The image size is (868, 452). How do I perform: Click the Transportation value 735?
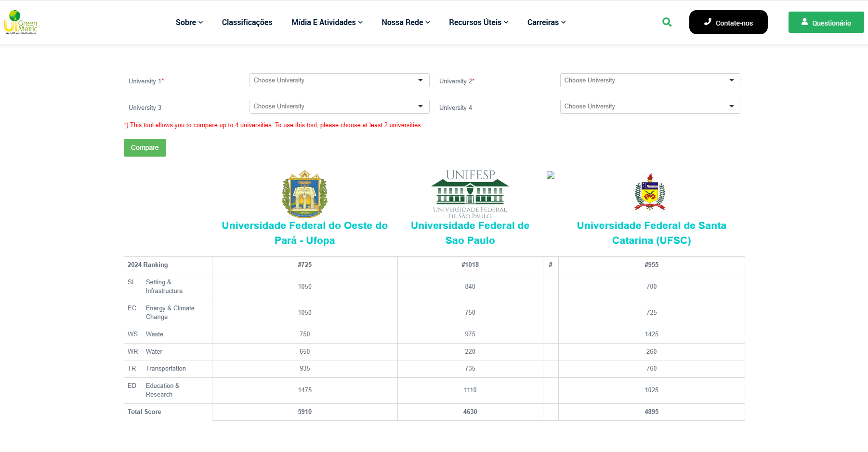(470, 369)
